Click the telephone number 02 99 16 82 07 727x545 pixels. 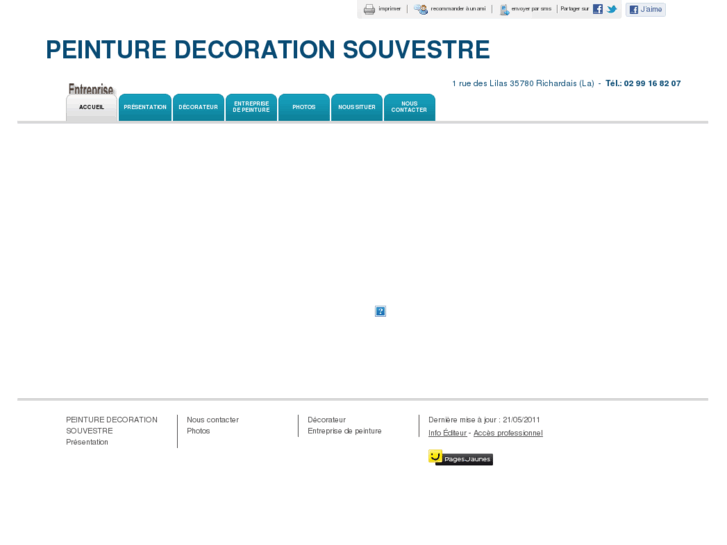[652, 83]
